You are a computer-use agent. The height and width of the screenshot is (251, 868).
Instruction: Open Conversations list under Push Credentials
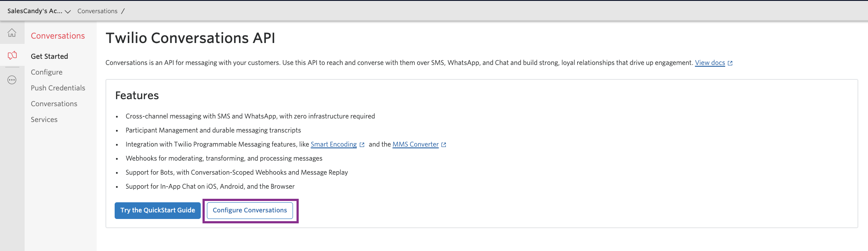tap(54, 104)
